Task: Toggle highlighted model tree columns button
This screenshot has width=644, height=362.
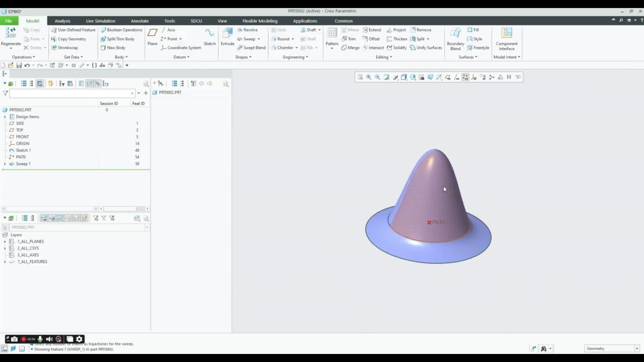Action: [x=39, y=83]
